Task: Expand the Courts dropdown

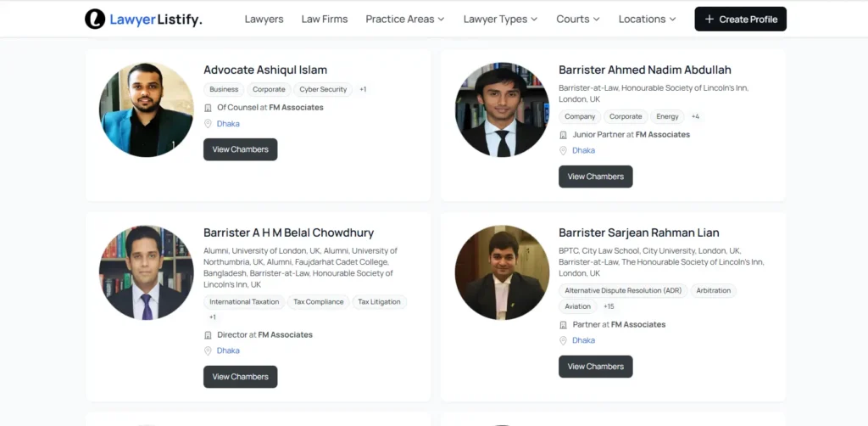Action: coord(577,19)
